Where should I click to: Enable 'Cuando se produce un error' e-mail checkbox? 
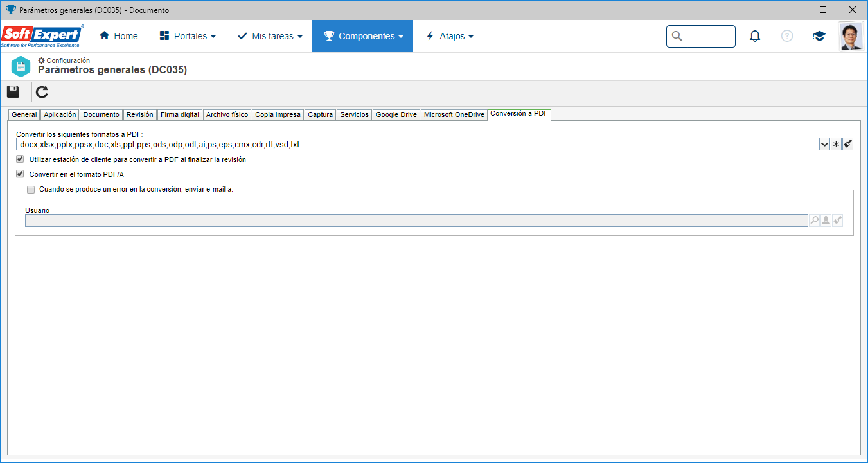coord(31,190)
